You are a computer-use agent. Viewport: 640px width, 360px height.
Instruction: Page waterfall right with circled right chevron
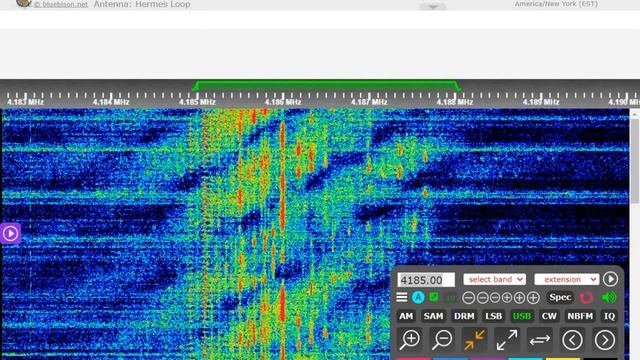[x=605, y=340]
